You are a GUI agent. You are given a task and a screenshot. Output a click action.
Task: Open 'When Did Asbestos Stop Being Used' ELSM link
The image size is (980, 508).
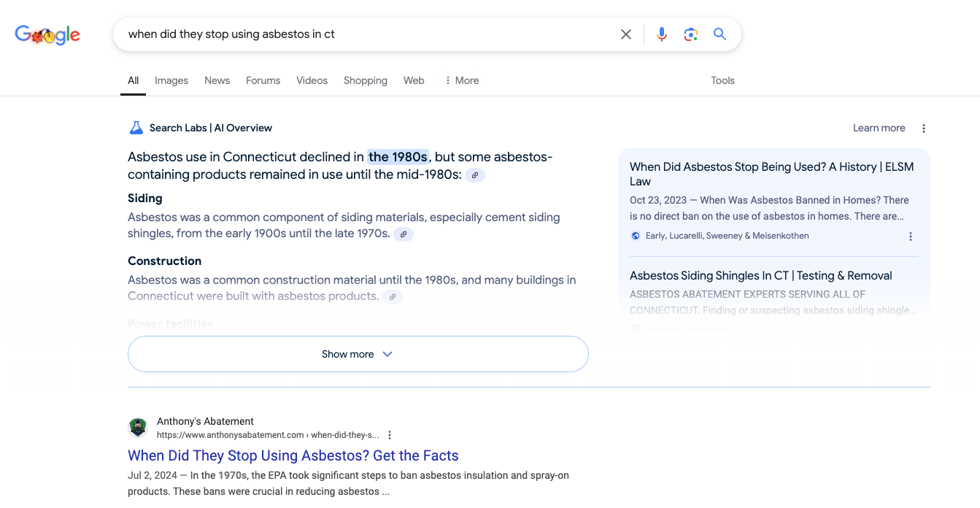coord(772,174)
